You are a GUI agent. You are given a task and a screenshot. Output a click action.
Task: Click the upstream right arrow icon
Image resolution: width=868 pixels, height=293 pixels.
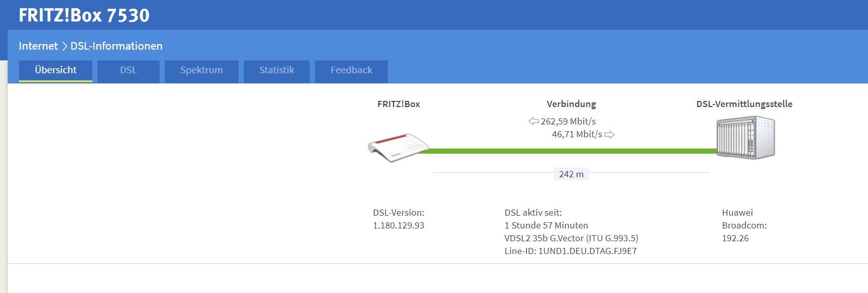(x=609, y=135)
